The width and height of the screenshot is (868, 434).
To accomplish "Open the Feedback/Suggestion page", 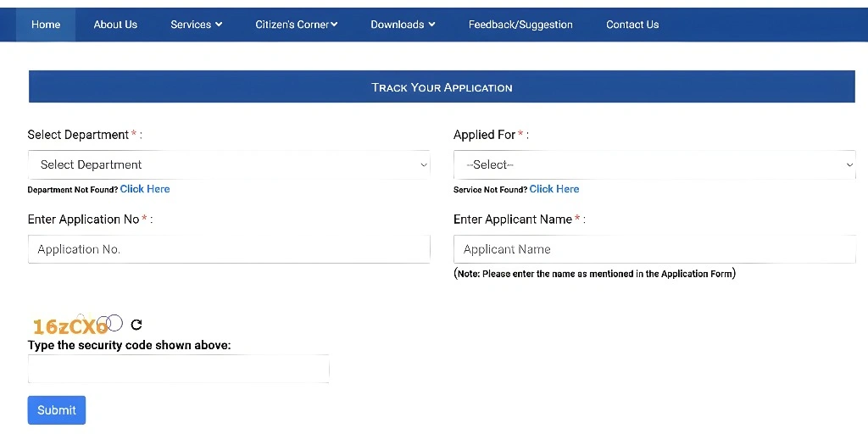I will pyautogui.click(x=520, y=25).
